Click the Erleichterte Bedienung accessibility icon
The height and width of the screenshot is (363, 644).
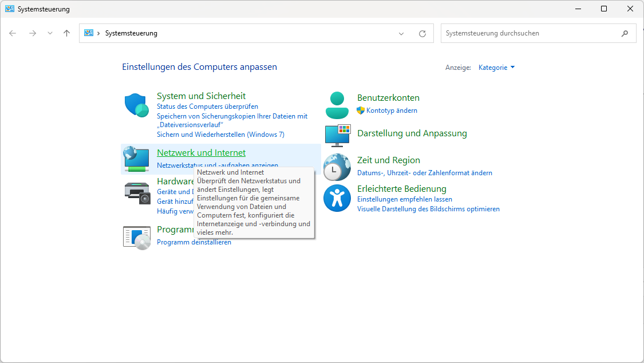pyautogui.click(x=337, y=198)
